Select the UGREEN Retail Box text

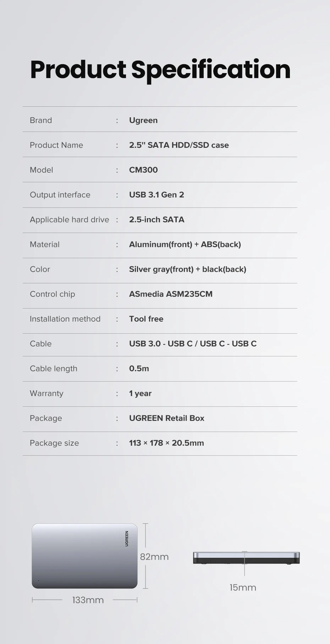(x=167, y=418)
